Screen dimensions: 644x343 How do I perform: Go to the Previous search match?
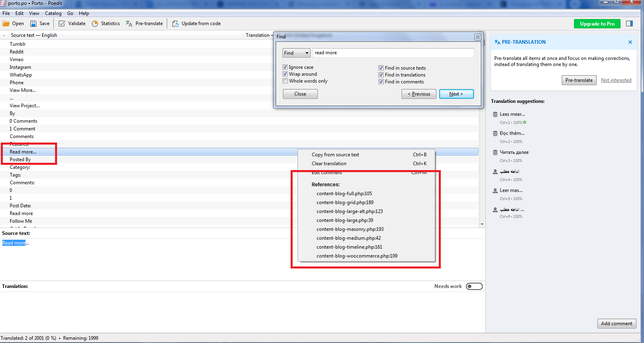(x=419, y=94)
